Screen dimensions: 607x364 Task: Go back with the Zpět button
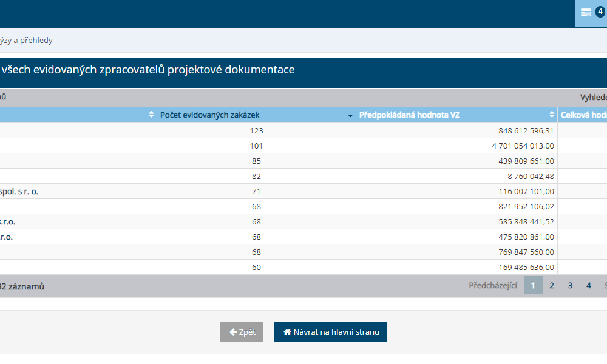click(242, 332)
